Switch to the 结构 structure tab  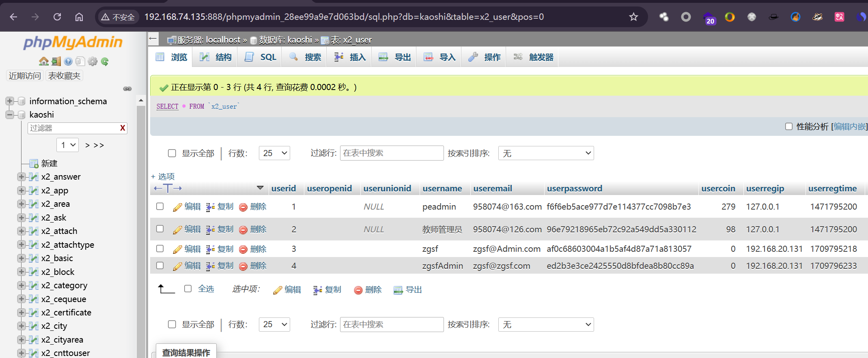(x=215, y=57)
